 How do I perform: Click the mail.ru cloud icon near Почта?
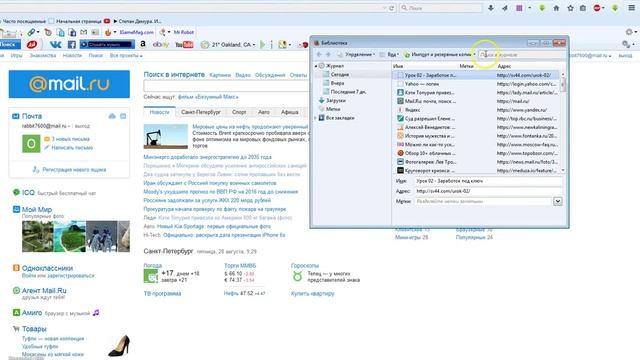coord(112,116)
